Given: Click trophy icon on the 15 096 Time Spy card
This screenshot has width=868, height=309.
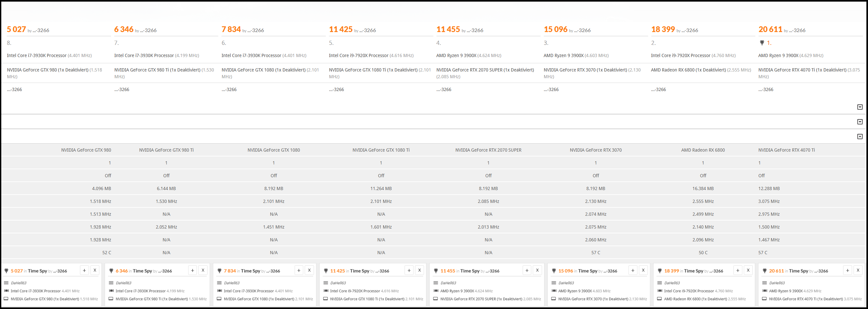Looking at the screenshot, I should coord(554,271).
